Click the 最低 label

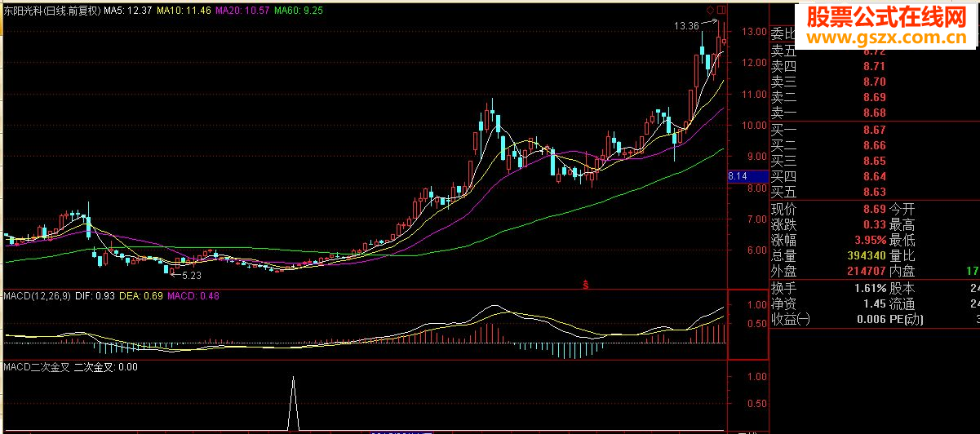(x=902, y=240)
